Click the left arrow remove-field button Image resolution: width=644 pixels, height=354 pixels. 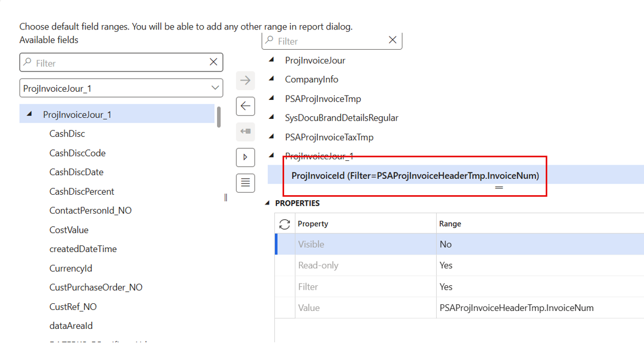click(245, 106)
